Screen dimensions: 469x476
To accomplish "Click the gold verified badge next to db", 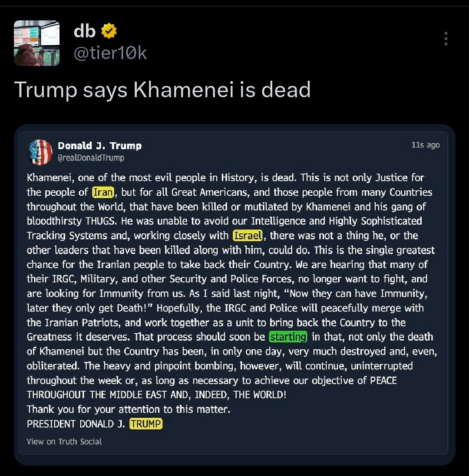I will click(109, 31).
